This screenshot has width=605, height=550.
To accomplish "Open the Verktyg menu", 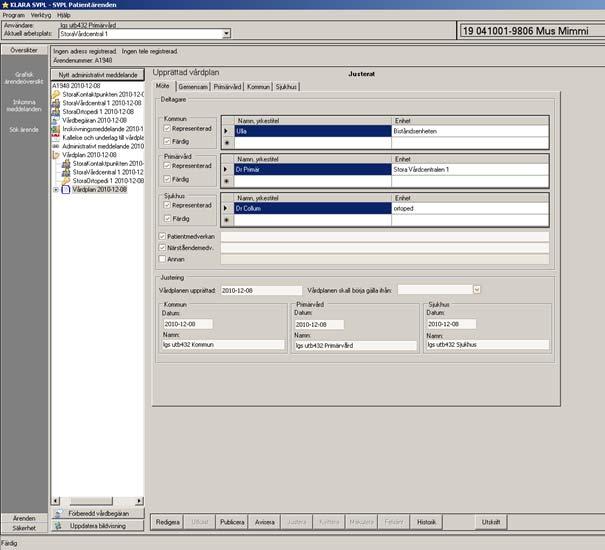I will tap(41, 15).
